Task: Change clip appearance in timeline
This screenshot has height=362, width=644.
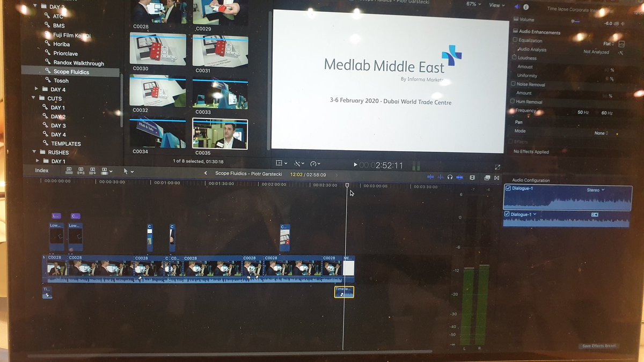Action: (472, 177)
